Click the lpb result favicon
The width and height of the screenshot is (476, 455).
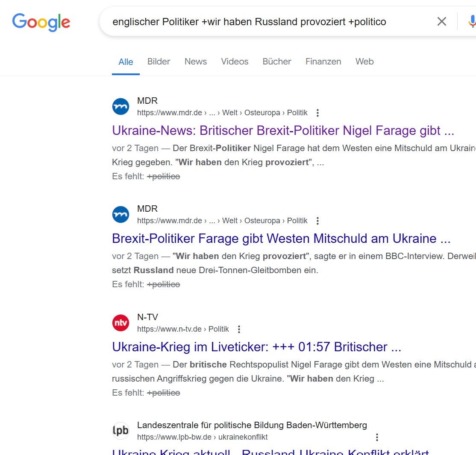120,431
